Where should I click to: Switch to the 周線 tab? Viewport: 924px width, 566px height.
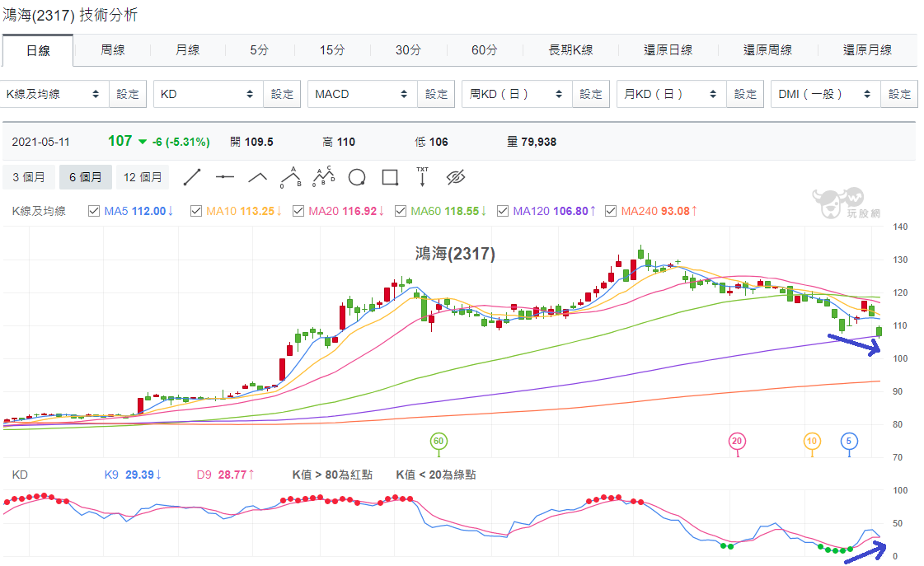click(x=113, y=50)
